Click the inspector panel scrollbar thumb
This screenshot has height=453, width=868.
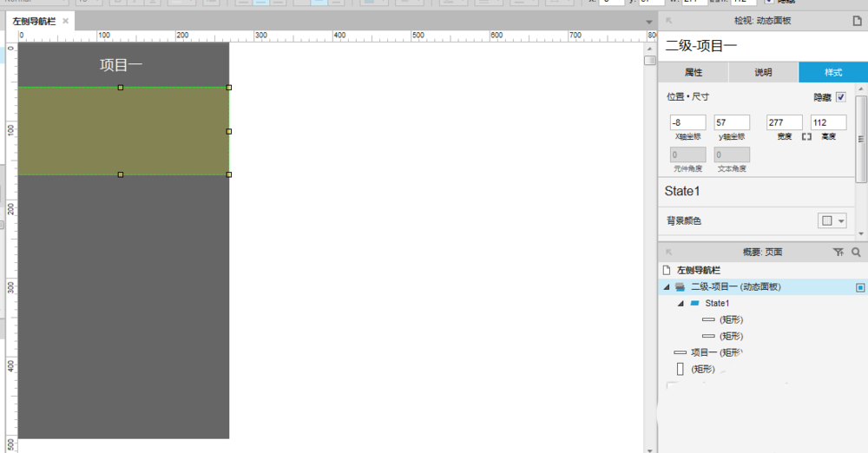pyautogui.click(x=861, y=139)
